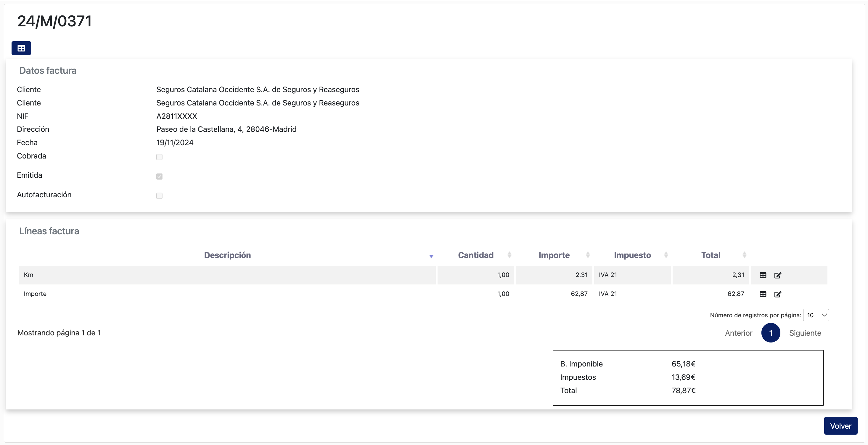The width and height of the screenshot is (868, 445).
Task: Go to Siguiente page
Action: pos(805,333)
